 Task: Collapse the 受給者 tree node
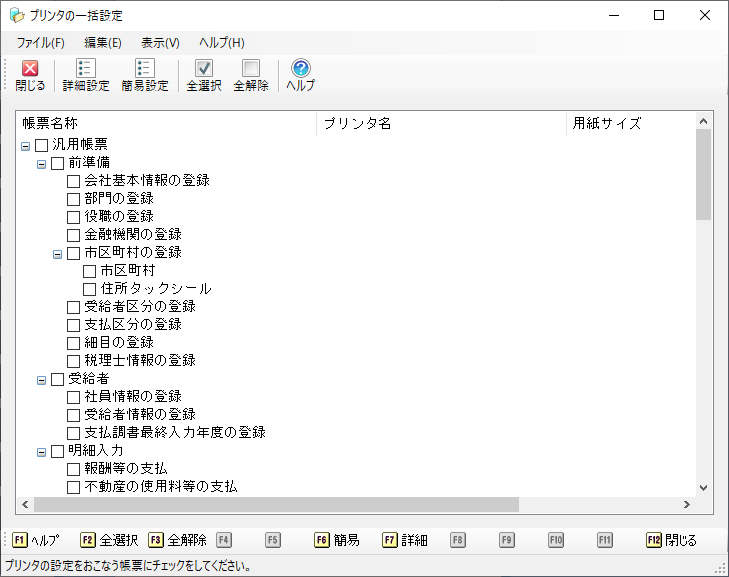[x=42, y=380]
